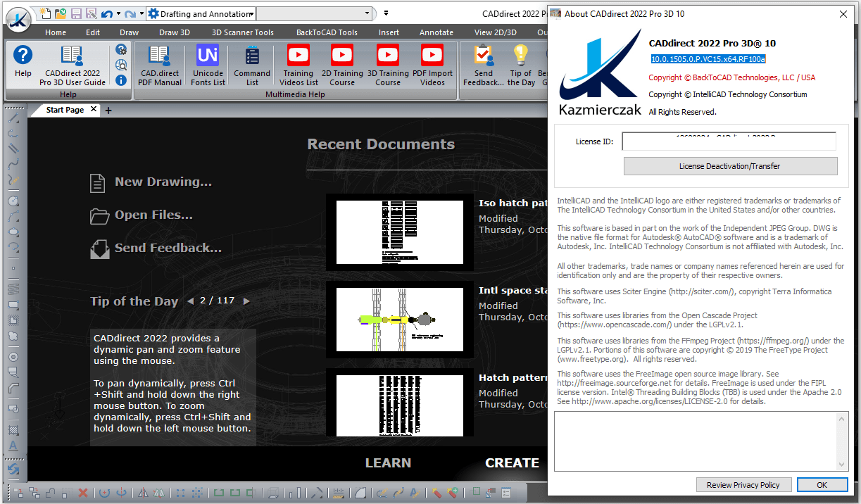Show next Tip of the Day
Image resolution: width=861 pixels, height=504 pixels.
(246, 301)
